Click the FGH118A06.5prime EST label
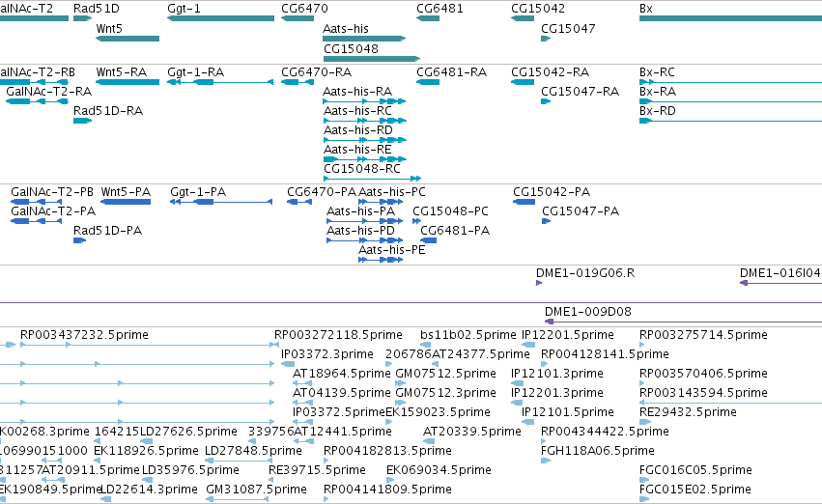Screen dimensions: 822x504 [x=598, y=451]
